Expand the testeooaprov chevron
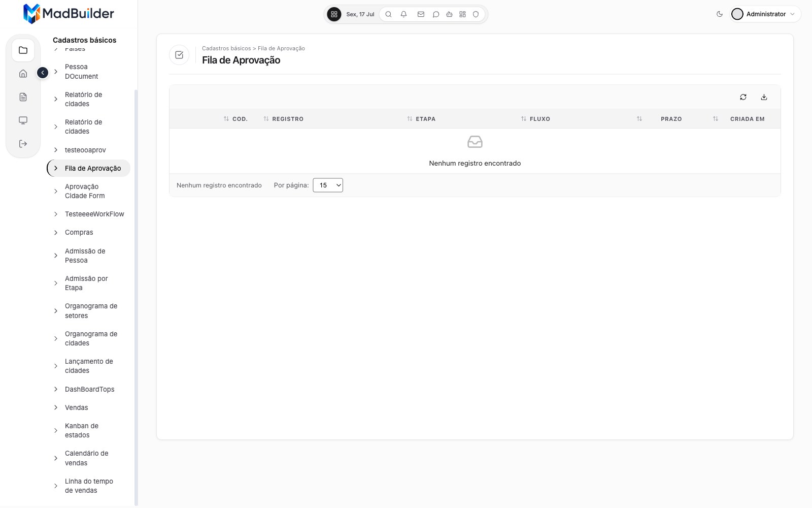Image resolution: width=812 pixels, height=508 pixels. [56, 150]
